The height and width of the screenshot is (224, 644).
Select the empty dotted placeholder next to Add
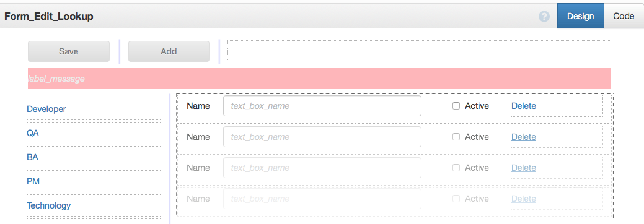[419, 51]
